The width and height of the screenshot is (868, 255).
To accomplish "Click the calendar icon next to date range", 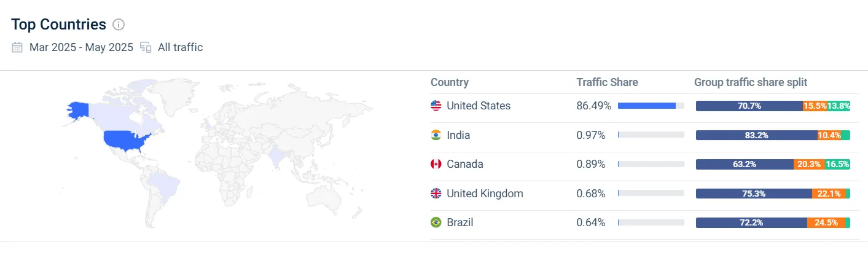I will pos(17,47).
